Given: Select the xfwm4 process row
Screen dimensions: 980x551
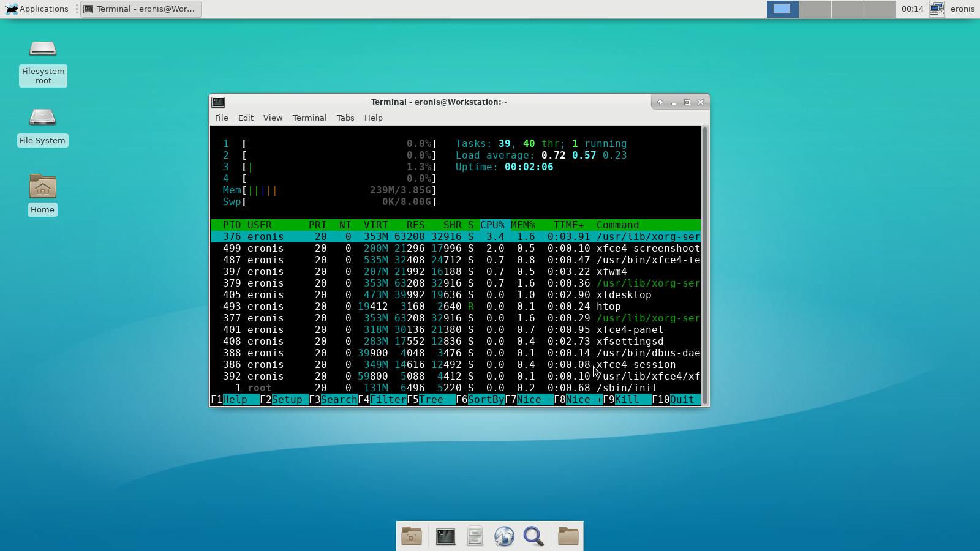Looking at the screenshot, I should pyautogui.click(x=456, y=271).
